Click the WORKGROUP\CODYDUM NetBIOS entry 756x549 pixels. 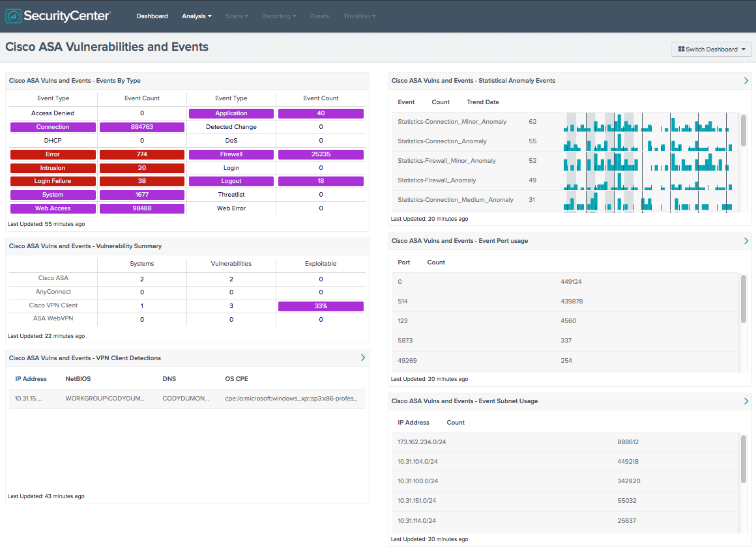pyautogui.click(x=105, y=399)
